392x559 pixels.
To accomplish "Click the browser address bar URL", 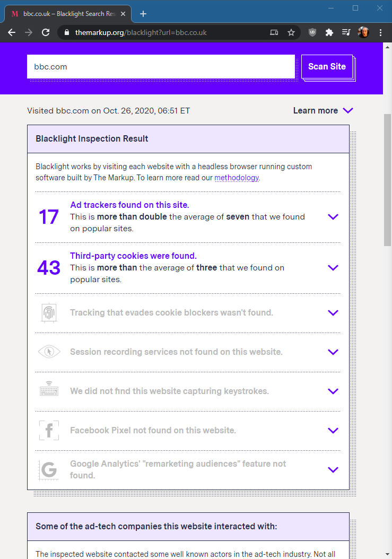I will (x=141, y=32).
